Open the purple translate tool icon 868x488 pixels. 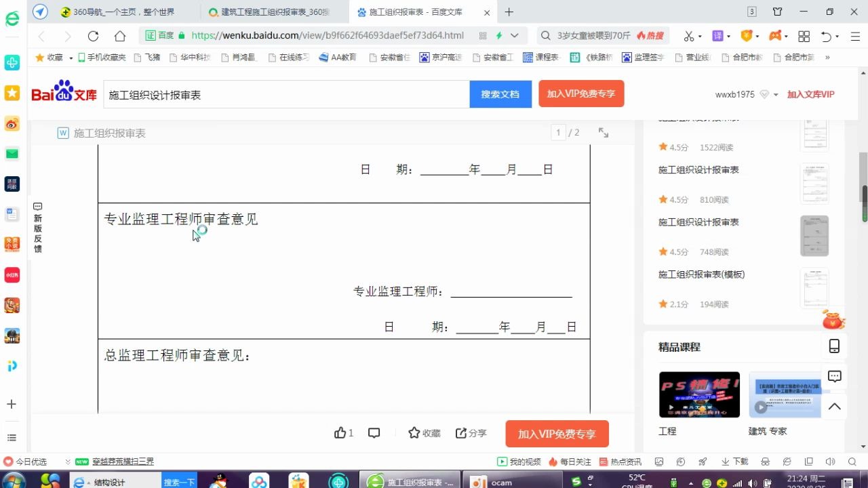pos(717,36)
